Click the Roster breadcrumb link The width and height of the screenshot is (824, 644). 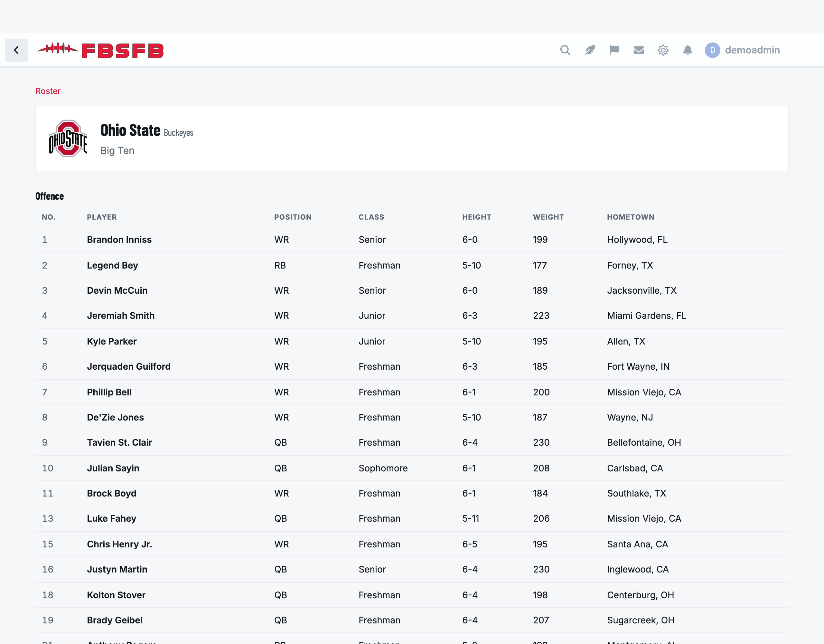[x=48, y=91]
